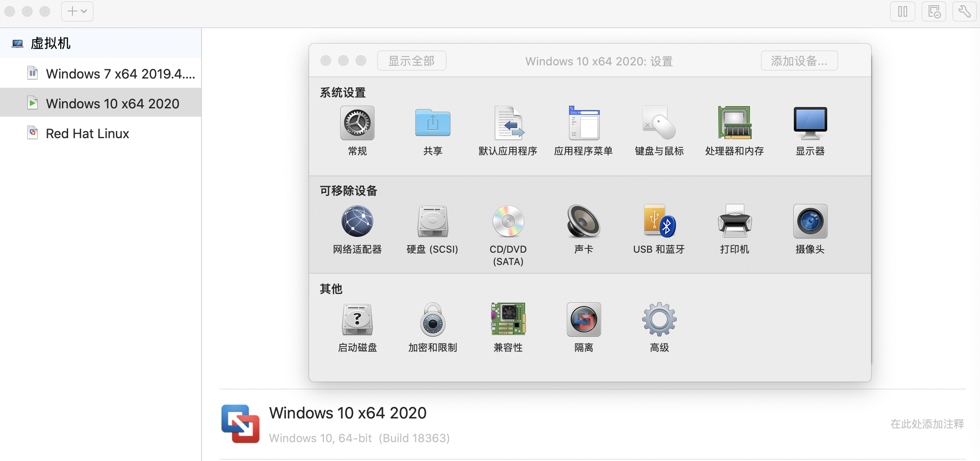This screenshot has height=461, width=980.
Task: Open USB 和蓝牙 settings
Action: point(659,222)
